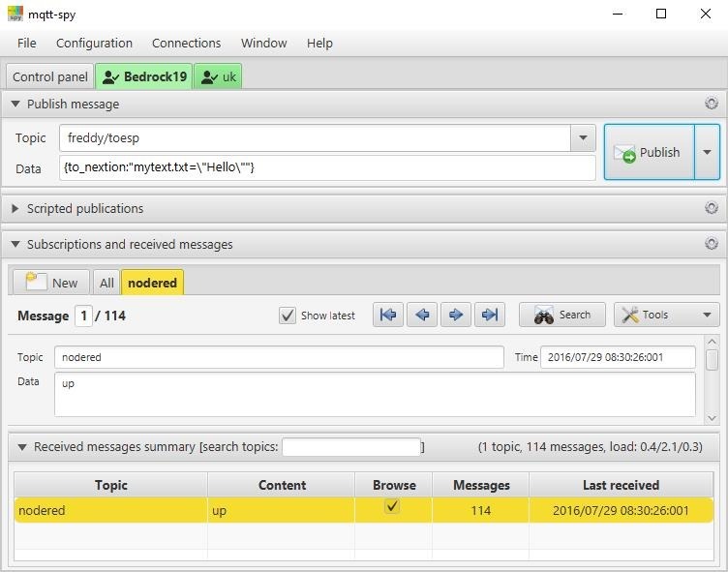Uncheck Browse checkbox for nodered topic
Image resolution: width=728 pixels, height=572 pixels.
point(392,506)
